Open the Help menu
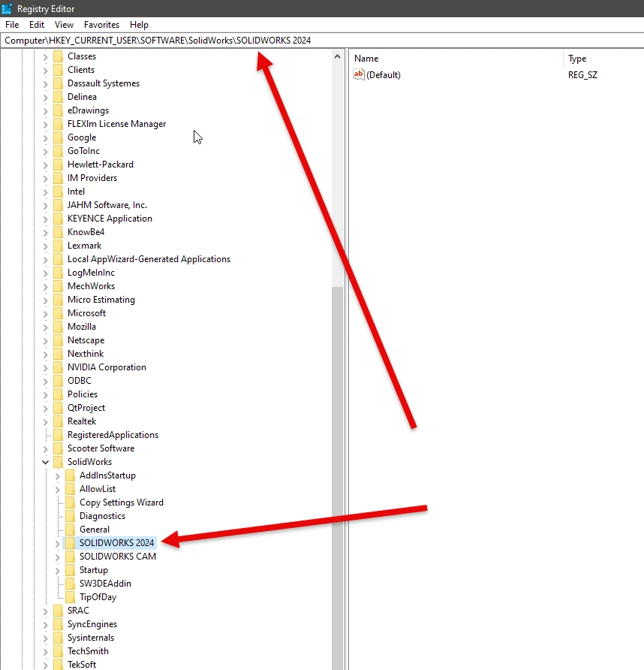This screenshot has height=670, width=644. point(139,25)
